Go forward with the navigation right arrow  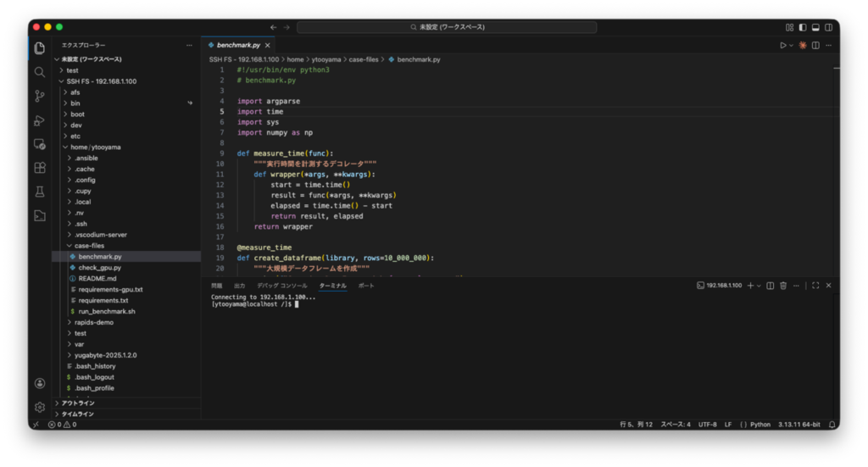coord(287,27)
